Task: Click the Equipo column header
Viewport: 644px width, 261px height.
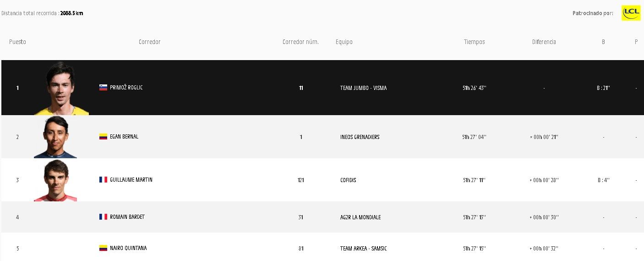Action: (344, 42)
